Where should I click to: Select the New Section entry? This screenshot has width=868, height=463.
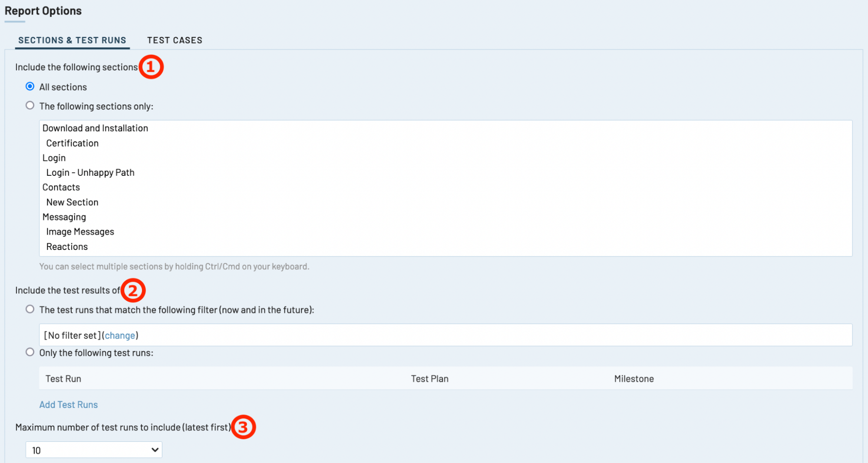coord(73,202)
